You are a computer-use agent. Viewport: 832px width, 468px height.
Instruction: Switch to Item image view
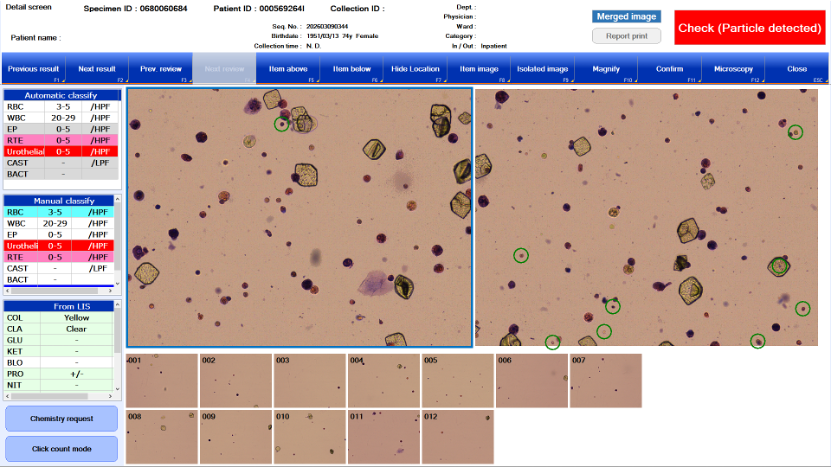[479, 69]
